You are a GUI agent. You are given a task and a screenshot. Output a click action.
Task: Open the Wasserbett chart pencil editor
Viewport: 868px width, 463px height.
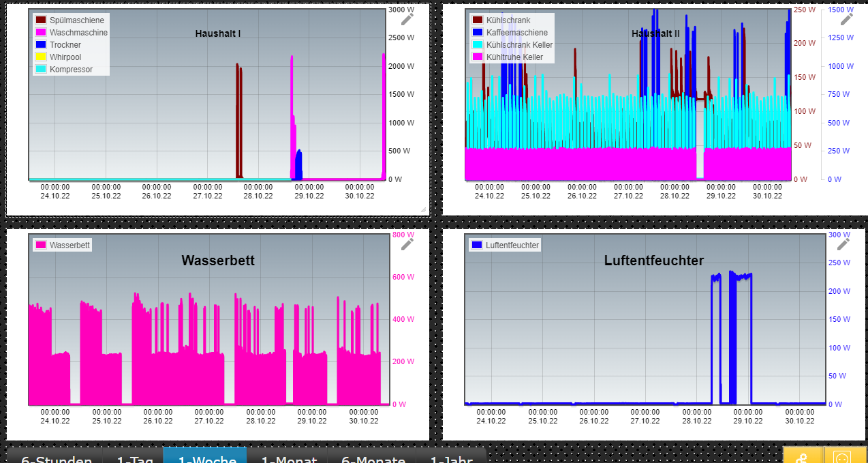pyautogui.click(x=407, y=243)
